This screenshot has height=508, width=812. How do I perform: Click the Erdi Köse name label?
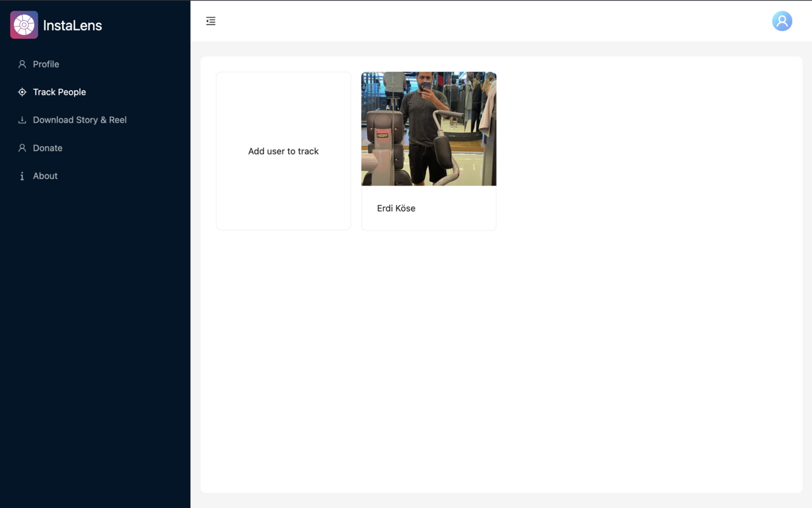tap(396, 208)
